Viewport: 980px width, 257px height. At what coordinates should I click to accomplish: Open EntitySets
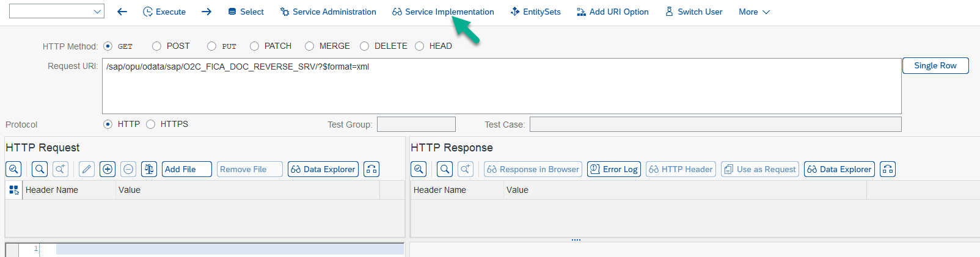(536, 12)
